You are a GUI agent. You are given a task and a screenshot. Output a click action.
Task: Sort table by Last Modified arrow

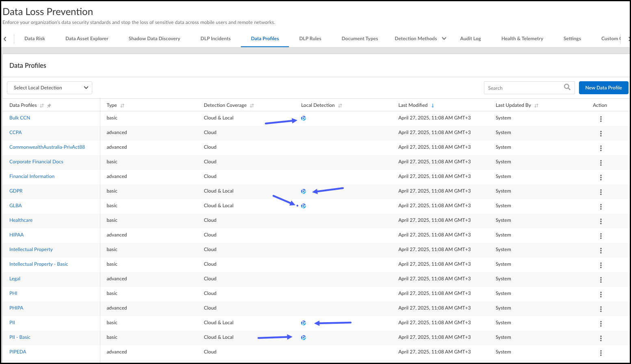click(x=433, y=106)
